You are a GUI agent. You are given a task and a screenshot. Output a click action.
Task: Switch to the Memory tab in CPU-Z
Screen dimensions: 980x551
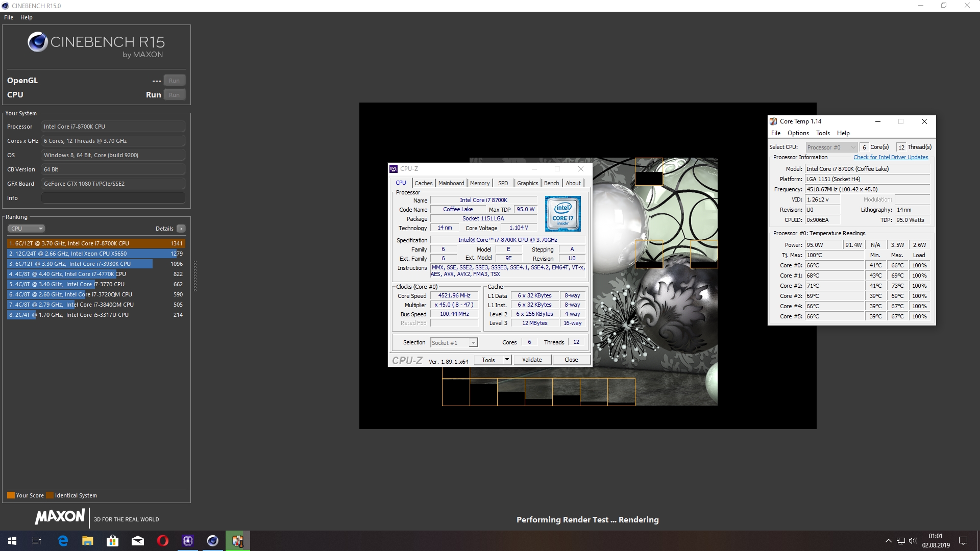point(480,183)
